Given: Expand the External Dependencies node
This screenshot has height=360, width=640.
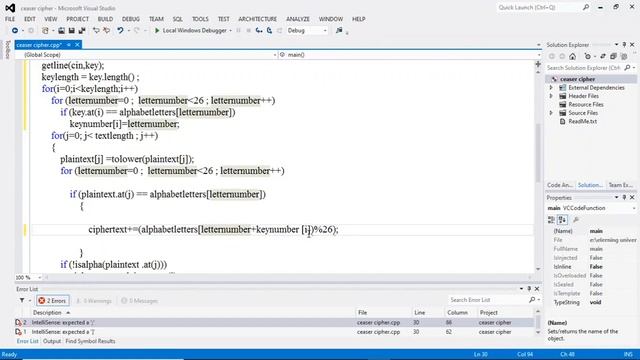Looking at the screenshot, I should click(x=551, y=88).
